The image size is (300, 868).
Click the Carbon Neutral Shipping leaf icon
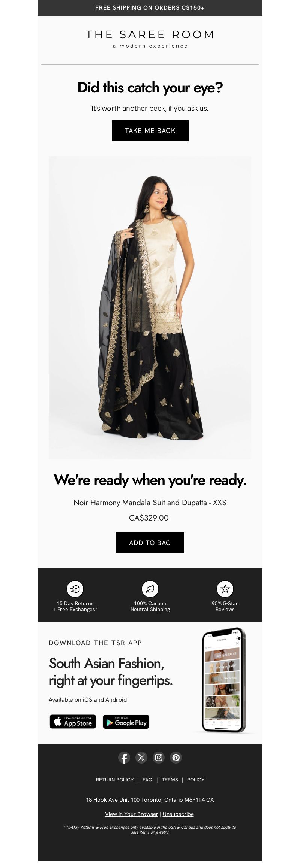click(x=150, y=589)
